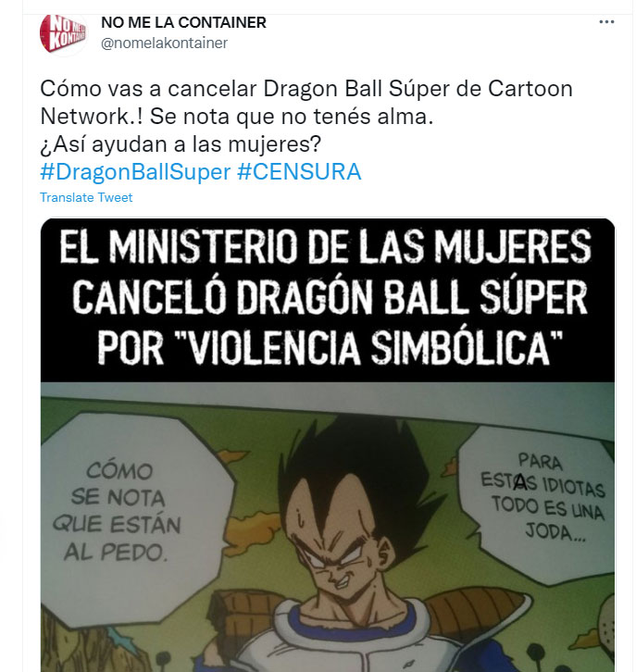Click the 'CÓMO SE NOTA QUE ESTÁN AL PEDO' speech bubble
Screen dimensions: 636x672
[117, 511]
